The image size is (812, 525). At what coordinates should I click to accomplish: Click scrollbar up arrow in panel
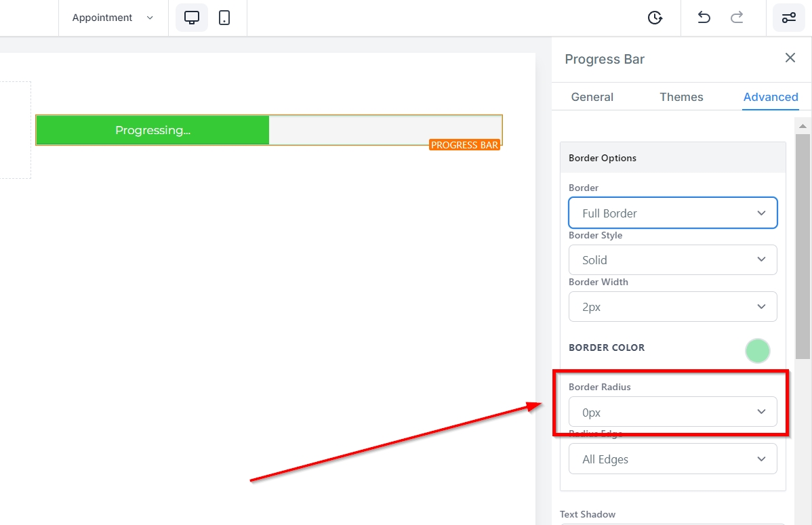(803, 126)
